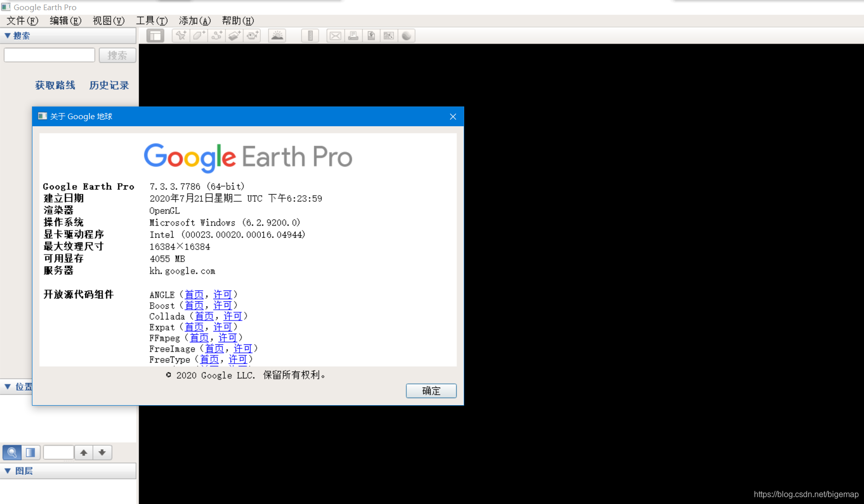Click the 确定 button in dialog
This screenshot has width=864, height=504.
click(x=431, y=391)
